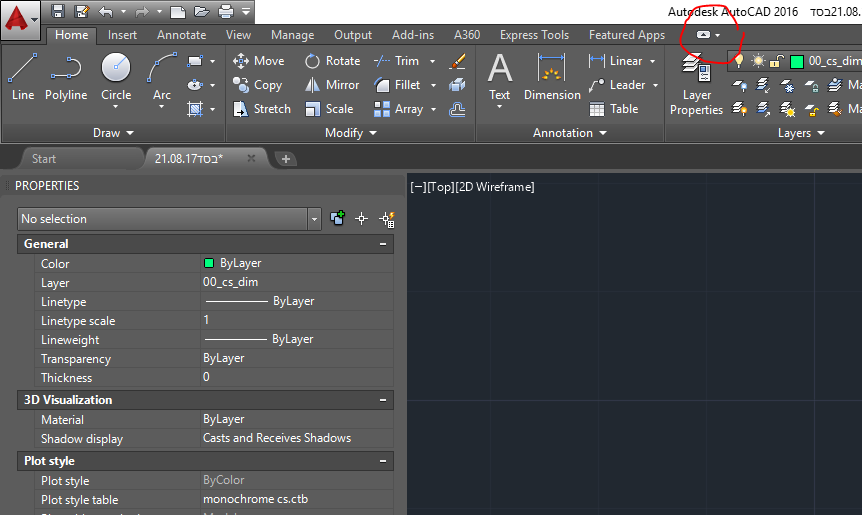Open the Leader dropdown arrow
Viewport: 862px width, 515px height.
655,85
